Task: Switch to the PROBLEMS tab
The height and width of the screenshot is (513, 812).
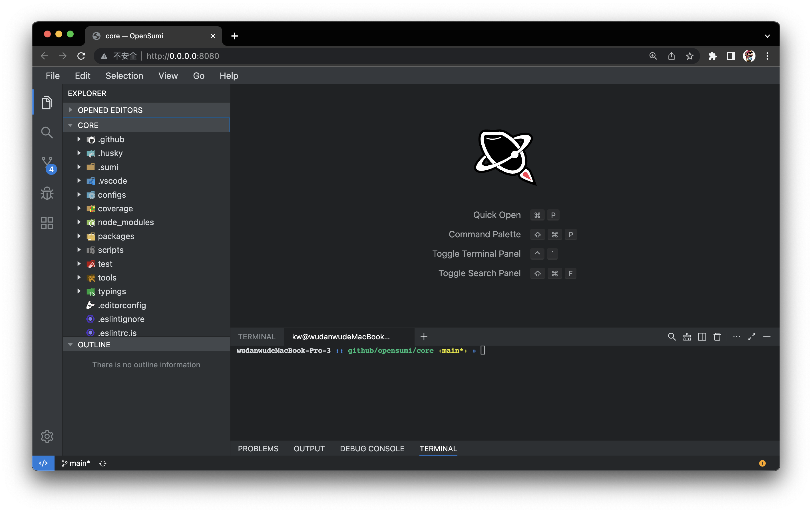Action: [258, 448]
